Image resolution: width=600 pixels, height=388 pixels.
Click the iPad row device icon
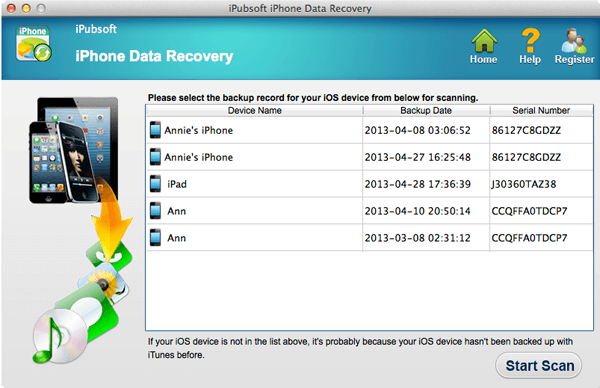[x=155, y=184]
